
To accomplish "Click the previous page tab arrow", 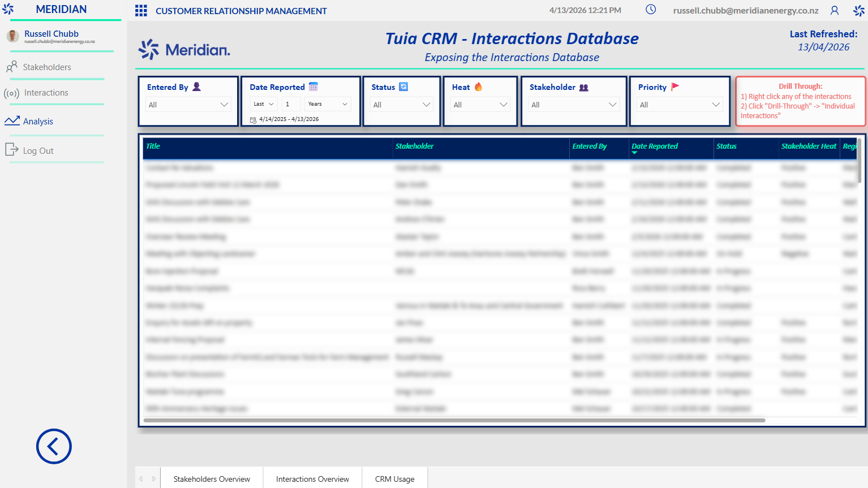I will coord(141,479).
